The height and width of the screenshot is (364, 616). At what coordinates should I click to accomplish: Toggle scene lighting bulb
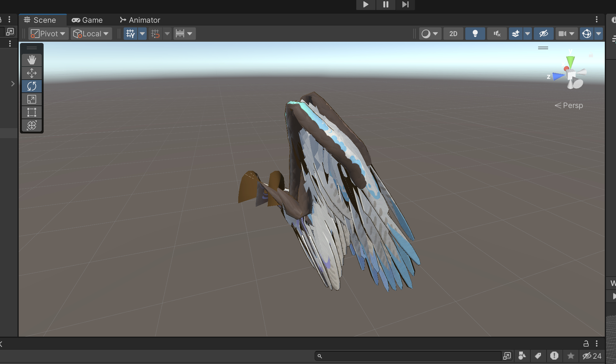pyautogui.click(x=475, y=34)
